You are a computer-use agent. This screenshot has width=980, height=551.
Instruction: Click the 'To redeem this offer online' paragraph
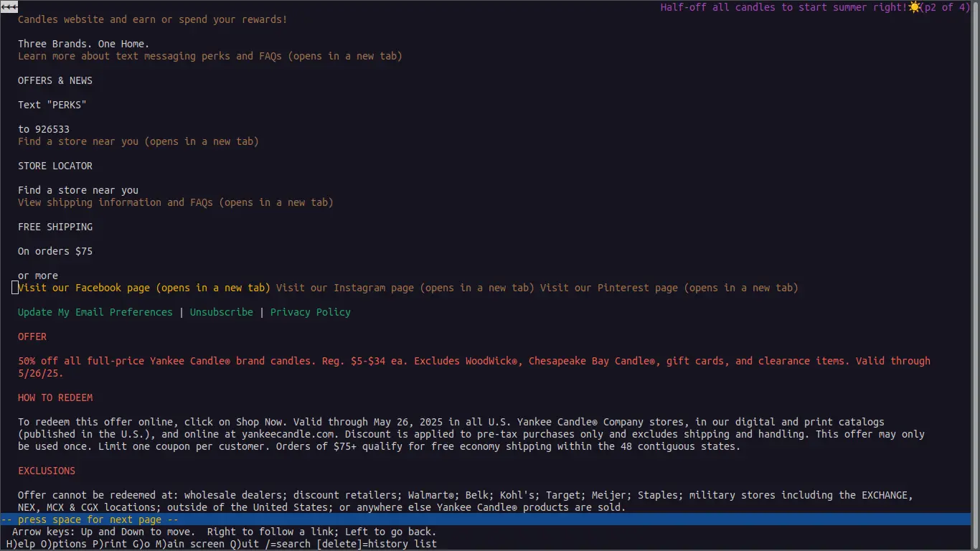coord(471,434)
